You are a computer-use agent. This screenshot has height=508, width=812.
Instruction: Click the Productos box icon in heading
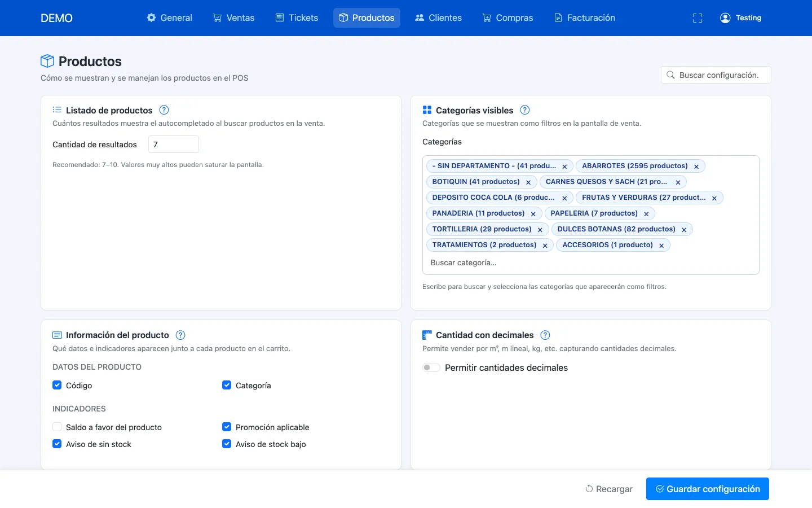(x=47, y=61)
